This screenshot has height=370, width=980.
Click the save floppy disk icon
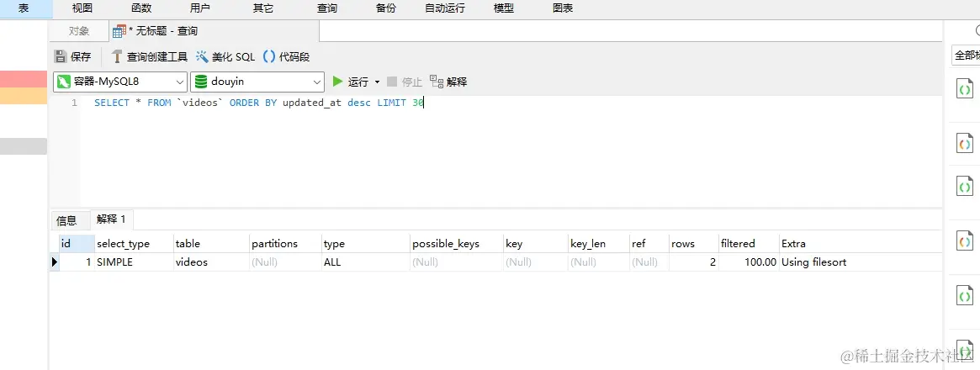(x=60, y=57)
